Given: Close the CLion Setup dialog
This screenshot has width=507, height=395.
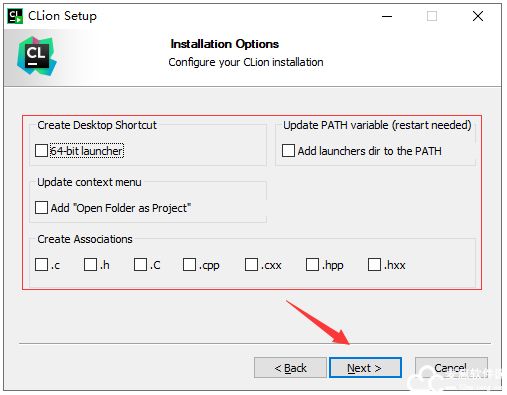Looking at the screenshot, I should point(478,16).
